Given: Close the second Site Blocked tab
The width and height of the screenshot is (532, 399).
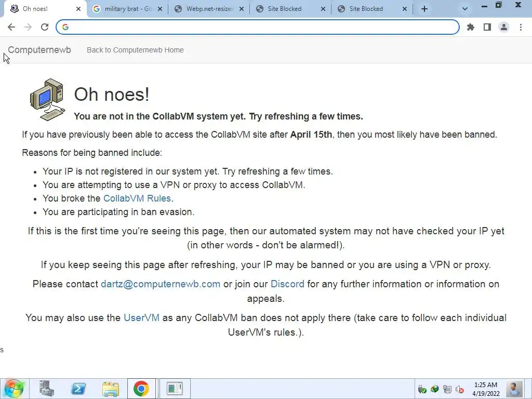Looking at the screenshot, I should [x=404, y=9].
